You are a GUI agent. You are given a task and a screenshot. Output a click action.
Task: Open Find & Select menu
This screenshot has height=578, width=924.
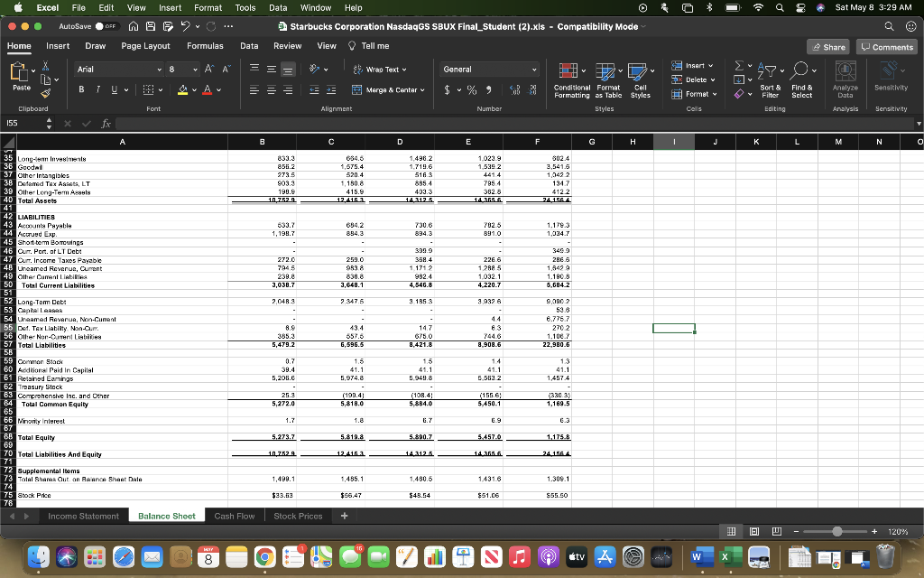tap(802, 80)
